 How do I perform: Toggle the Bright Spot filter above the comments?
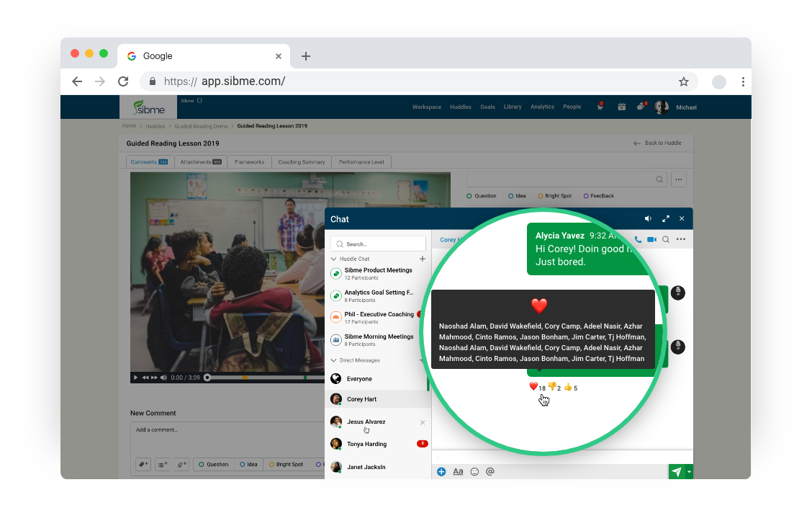(554, 196)
